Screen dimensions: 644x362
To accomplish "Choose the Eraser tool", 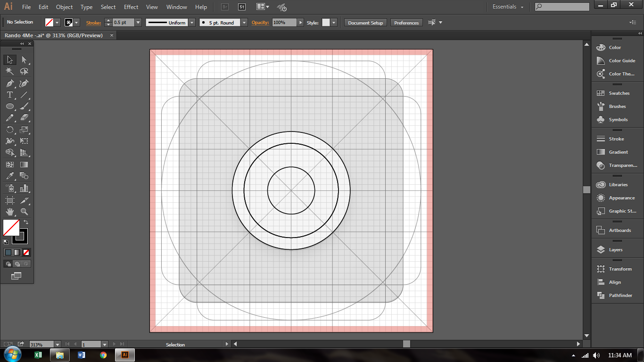I will [x=24, y=118].
